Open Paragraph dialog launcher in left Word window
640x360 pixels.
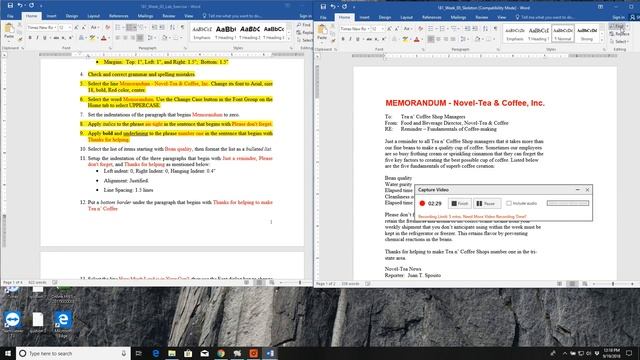[x=186, y=48]
